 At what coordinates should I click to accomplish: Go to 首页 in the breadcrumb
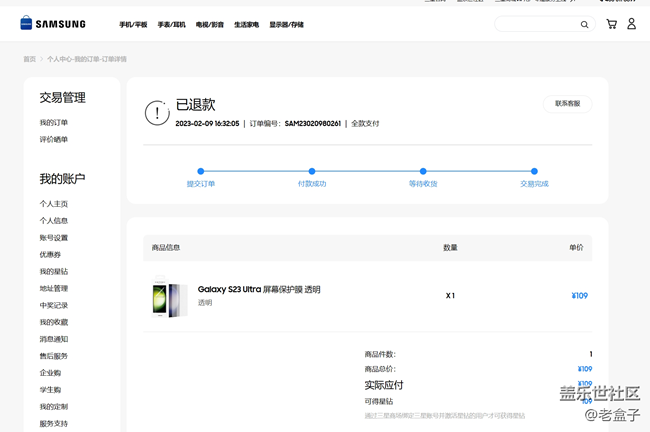30,59
